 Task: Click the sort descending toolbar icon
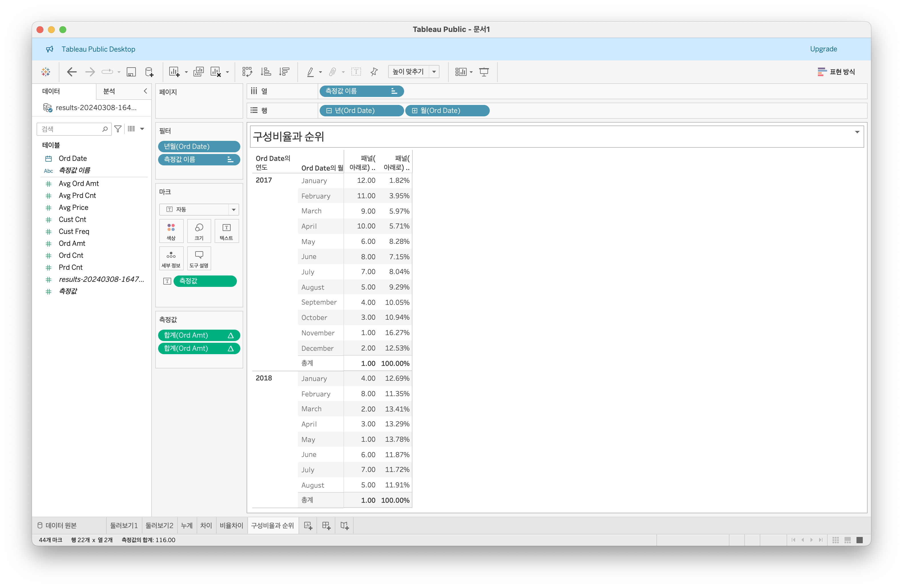point(284,72)
